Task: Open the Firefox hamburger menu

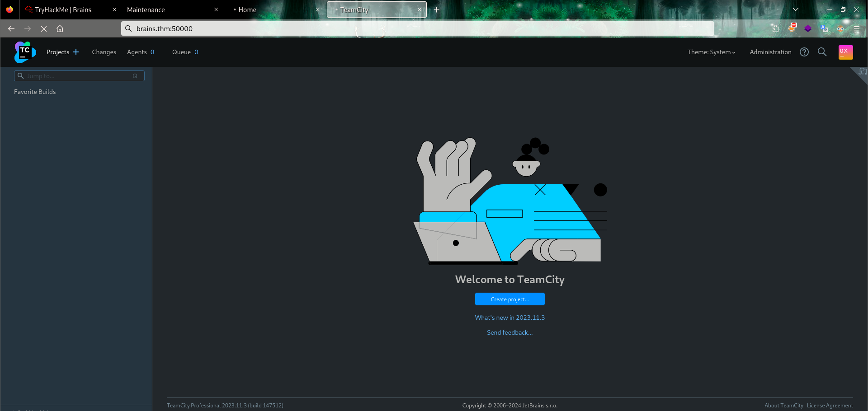Action: [x=856, y=28]
